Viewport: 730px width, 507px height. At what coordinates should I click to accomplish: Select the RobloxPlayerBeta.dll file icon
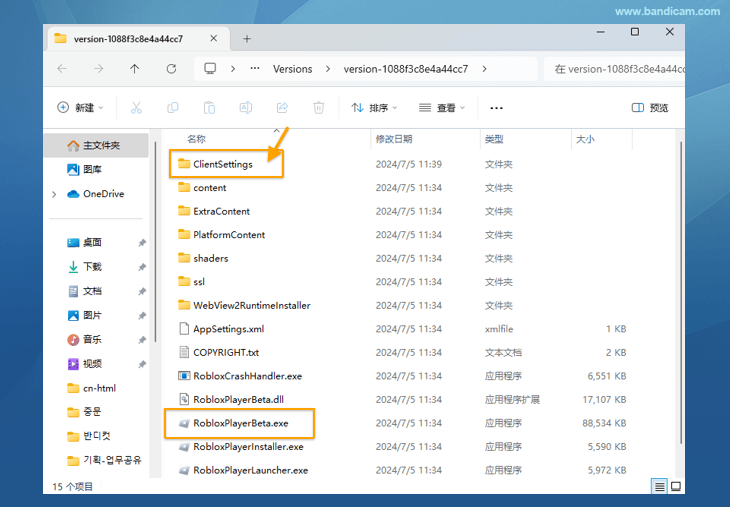pyautogui.click(x=184, y=399)
